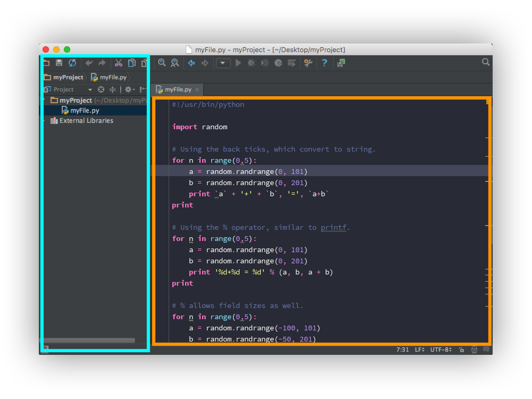Viewport: 532px width, 399px height.
Task: Open IDE settings via wrench icon
Action: (309, 63)
